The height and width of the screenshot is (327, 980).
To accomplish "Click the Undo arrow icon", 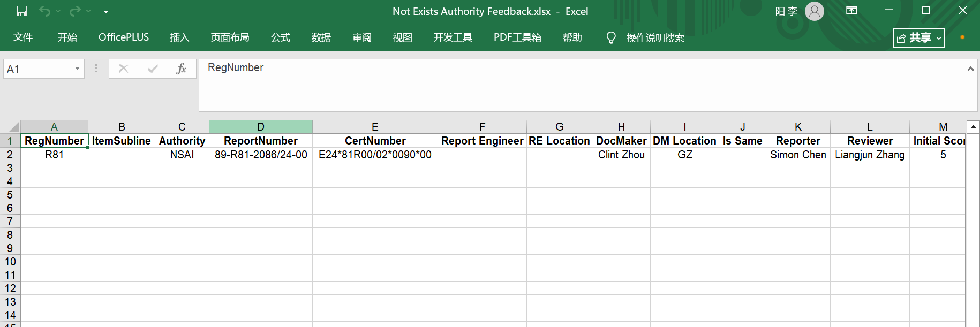I will [44, 11].
